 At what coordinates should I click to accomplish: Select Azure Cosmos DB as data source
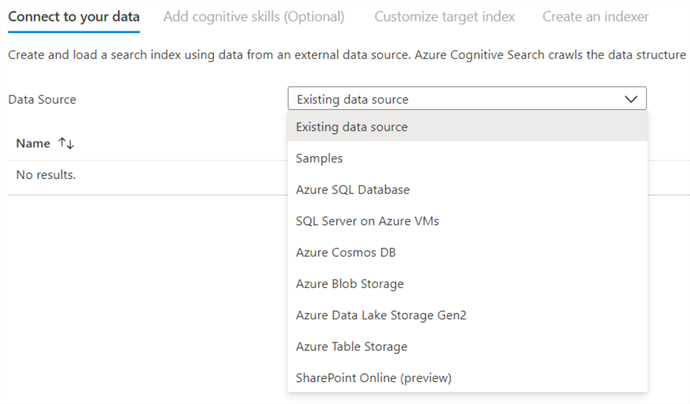point(346,252)
